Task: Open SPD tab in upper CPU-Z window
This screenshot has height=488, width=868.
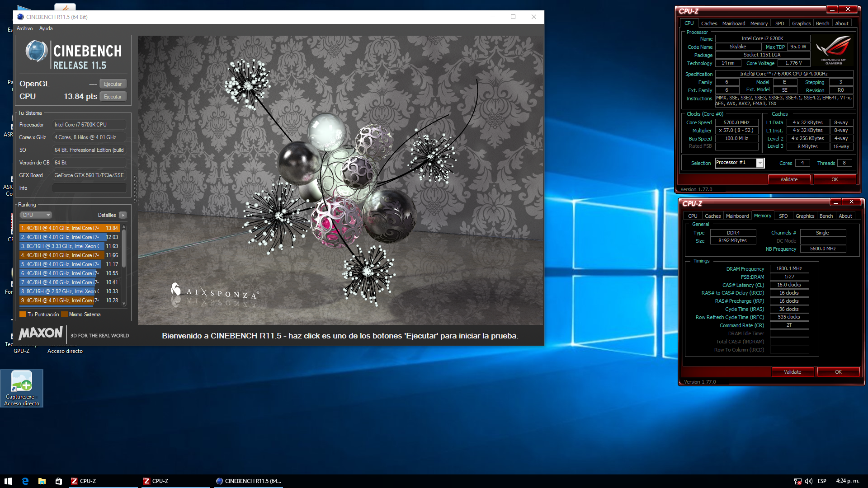Action: (x=779, y=23)
